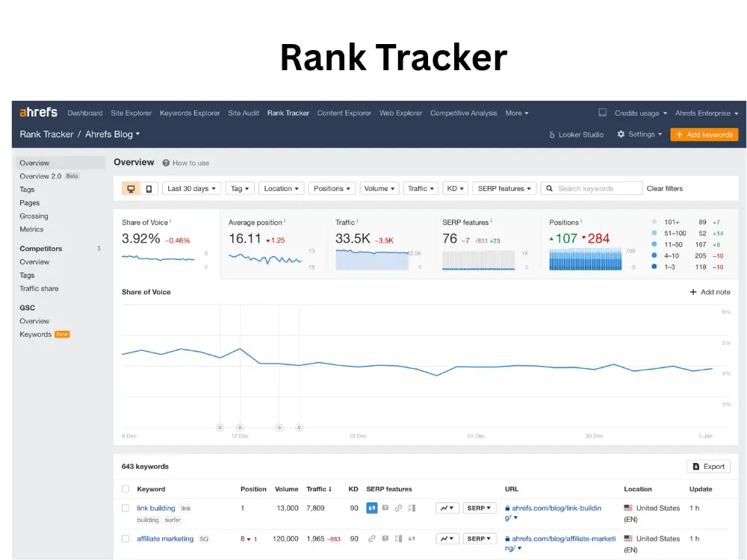Click the ahrefs logo
The height and width of the screenshot is (560, 747).
point(38,113)
